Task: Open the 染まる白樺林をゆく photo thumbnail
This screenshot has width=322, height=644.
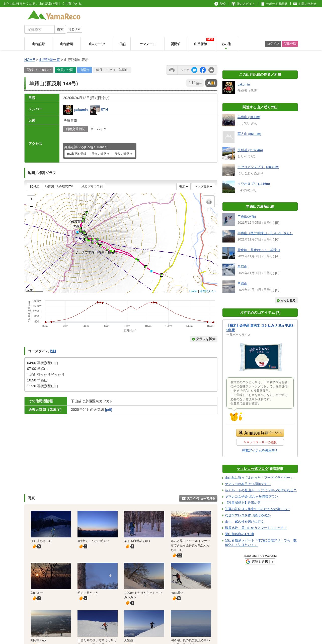Action: point(144,524)
